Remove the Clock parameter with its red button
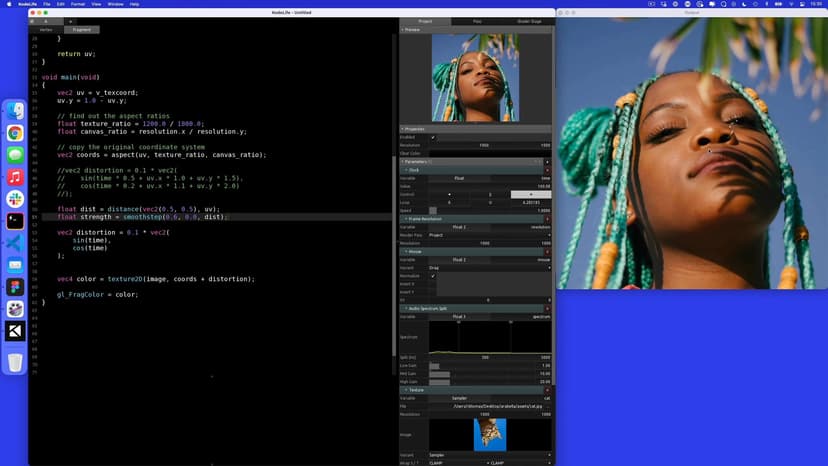The width and height of the screenshot is (828, 466). click(x=547, y=170)
